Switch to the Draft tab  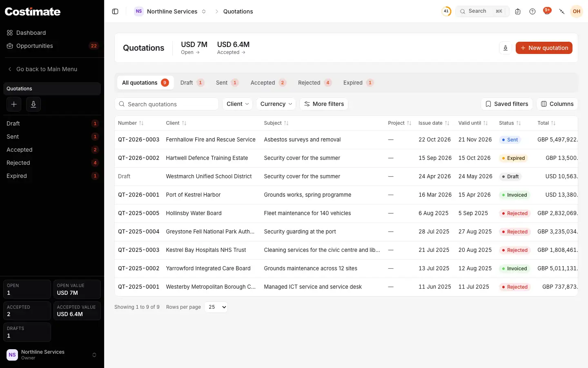tap(192, 83)
